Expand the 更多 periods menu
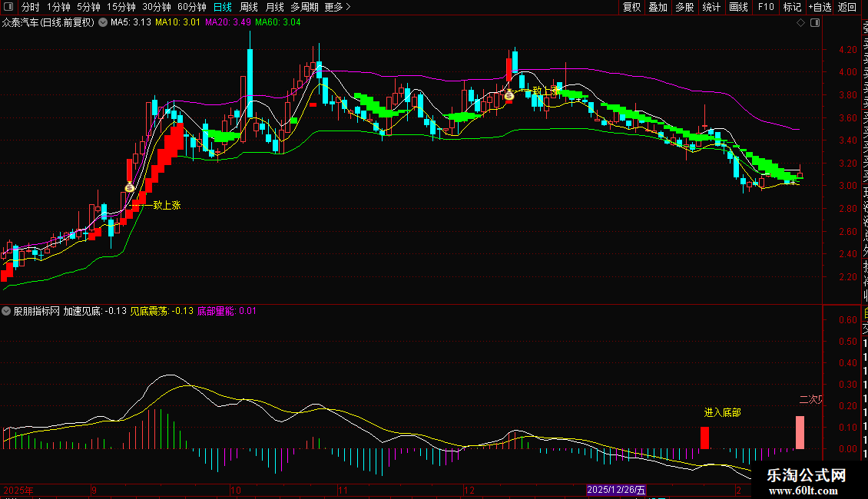 coord(338,7)
